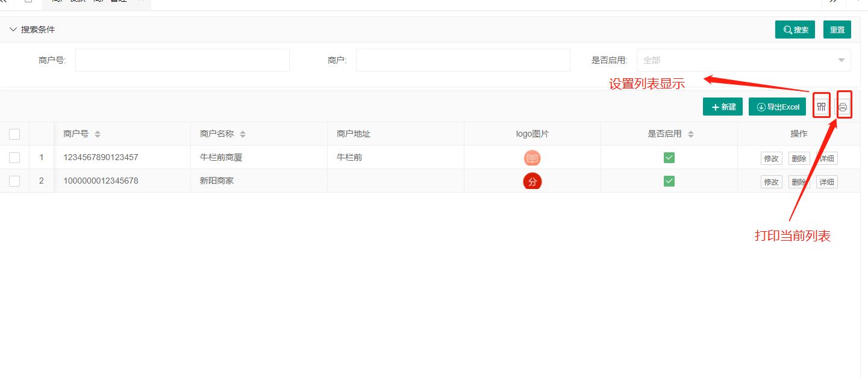The image size is (868, 378).
Task: Check the row checkbox for 牛栏前商厦
Action: tap(14, 157)
